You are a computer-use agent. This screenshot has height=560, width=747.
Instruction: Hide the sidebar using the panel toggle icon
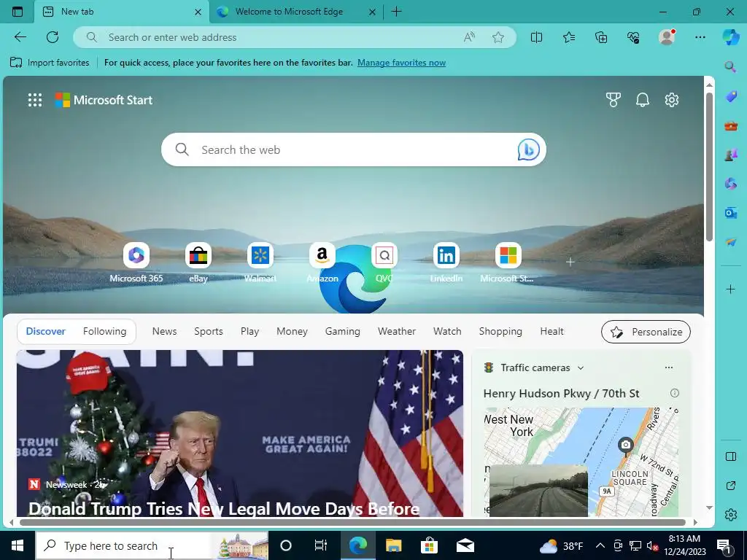point(731,456)
